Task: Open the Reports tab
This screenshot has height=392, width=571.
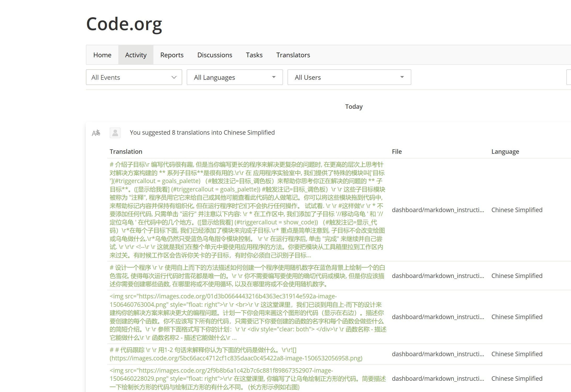Action: (172, 55)
